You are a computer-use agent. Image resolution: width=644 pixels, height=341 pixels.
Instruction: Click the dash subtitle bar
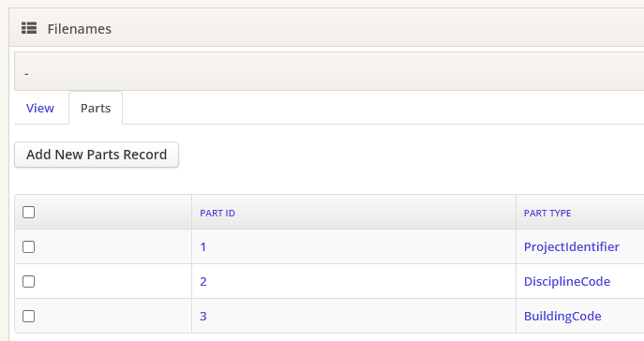point(329,71)
